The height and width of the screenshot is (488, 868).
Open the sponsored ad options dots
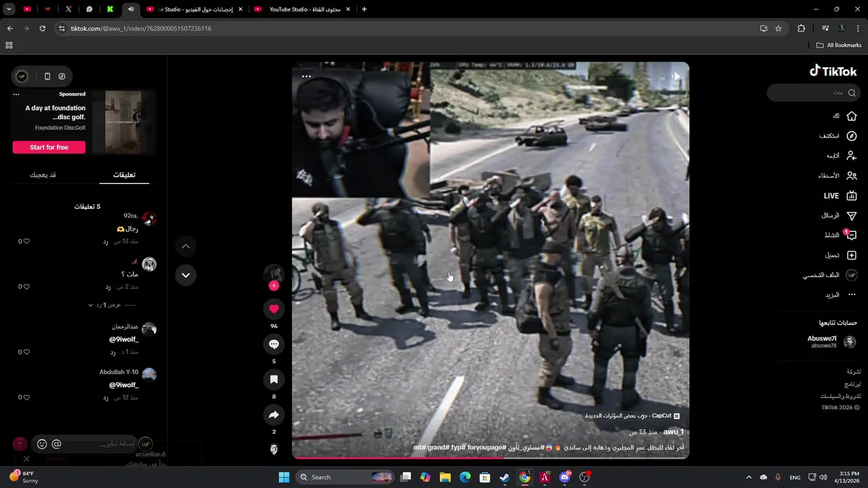coord(16,94)
